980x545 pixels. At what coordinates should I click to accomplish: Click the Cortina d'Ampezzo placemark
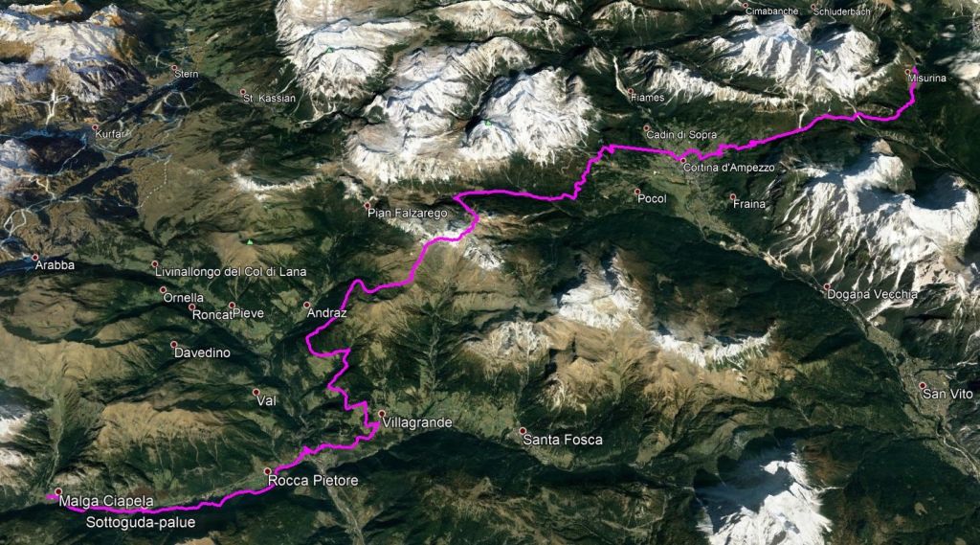[683, 161]
